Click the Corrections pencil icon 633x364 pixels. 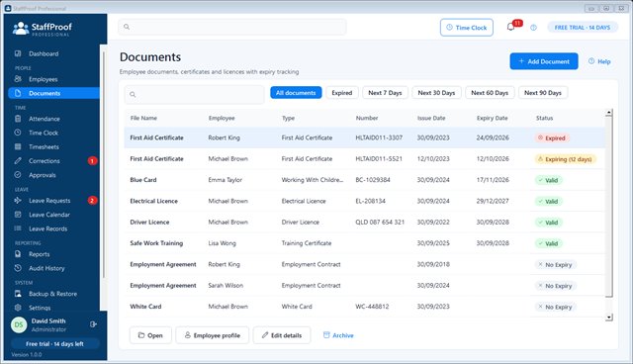pyautogui.click(x=18, y=160)
